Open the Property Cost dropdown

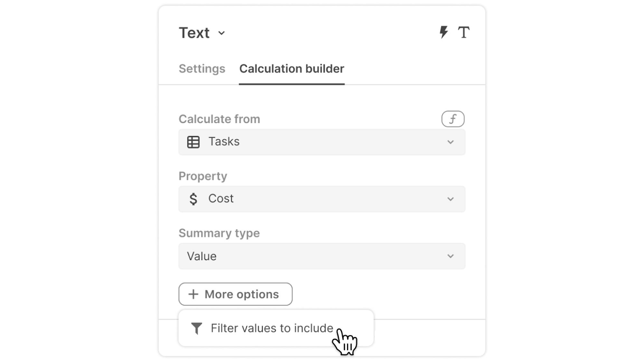click(x=322, y=199)
